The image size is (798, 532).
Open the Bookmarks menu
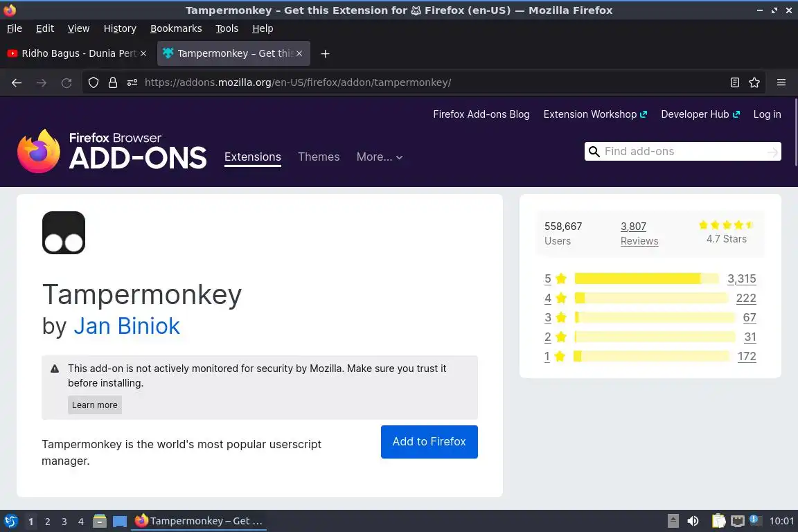(176, 28)
